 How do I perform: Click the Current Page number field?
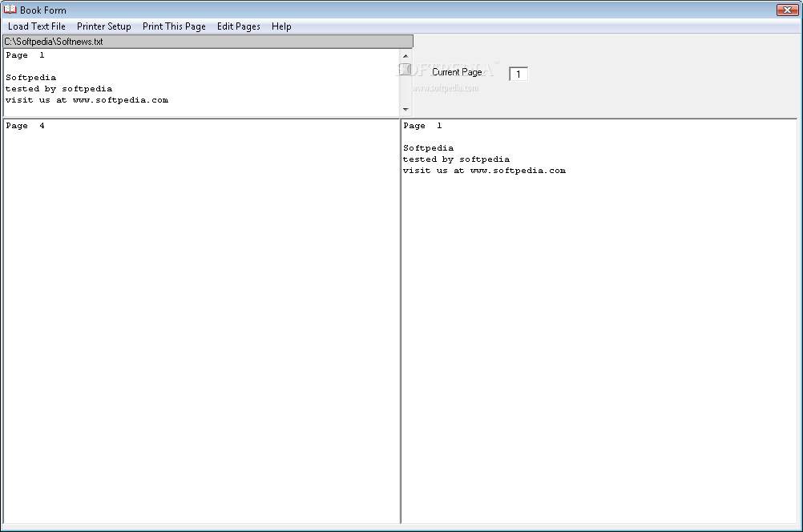tap(519, 75)
